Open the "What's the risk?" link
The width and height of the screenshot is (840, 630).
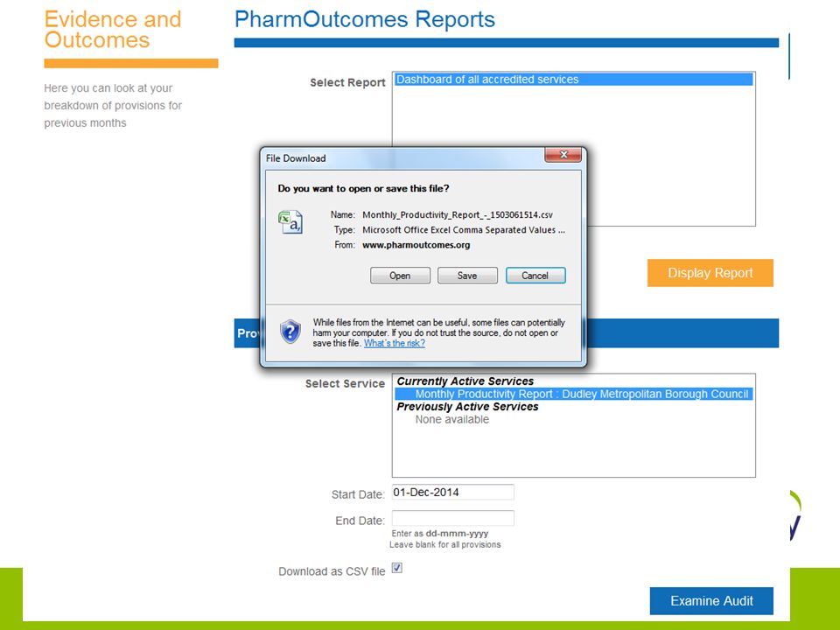[395, 343]
